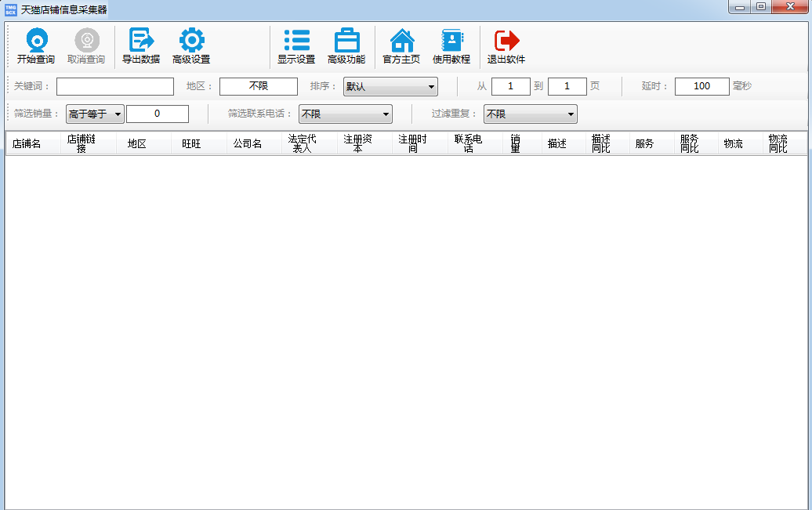The image size is (812, 510).
Task: Click the 地区 field showing 不限
Action: tap(259, 86)
